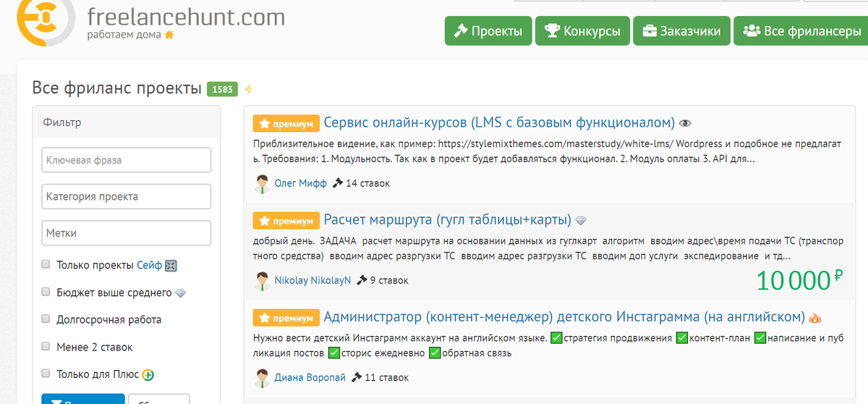
Task: Open the Категория проекта selector
Action: coord(127,196)
